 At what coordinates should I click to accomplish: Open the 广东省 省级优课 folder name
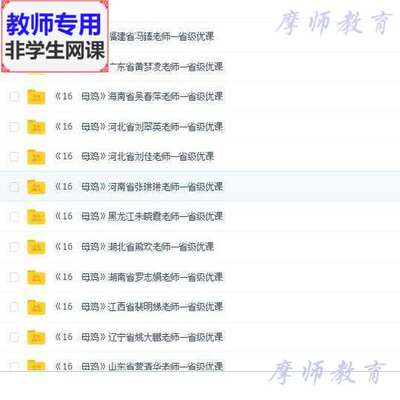tap(166, 67)
